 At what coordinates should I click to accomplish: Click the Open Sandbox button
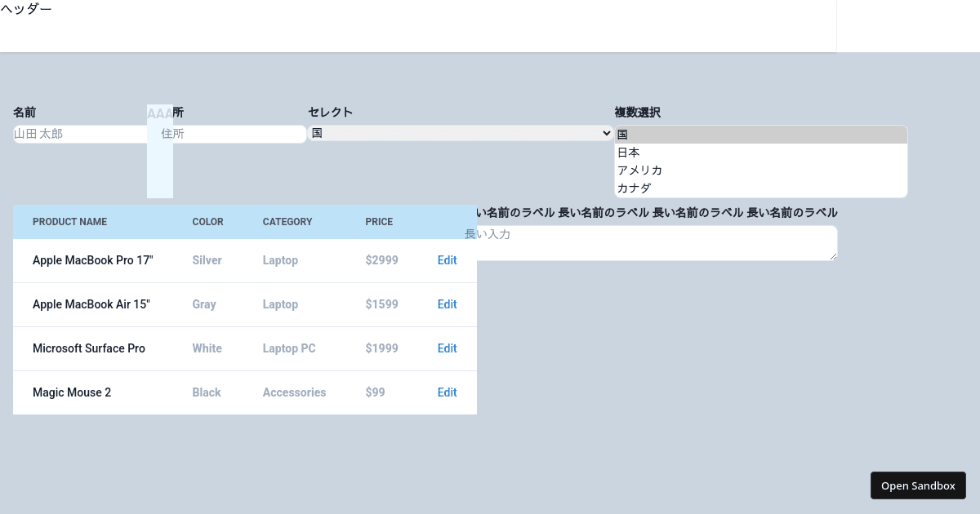[x=918, y=485]
